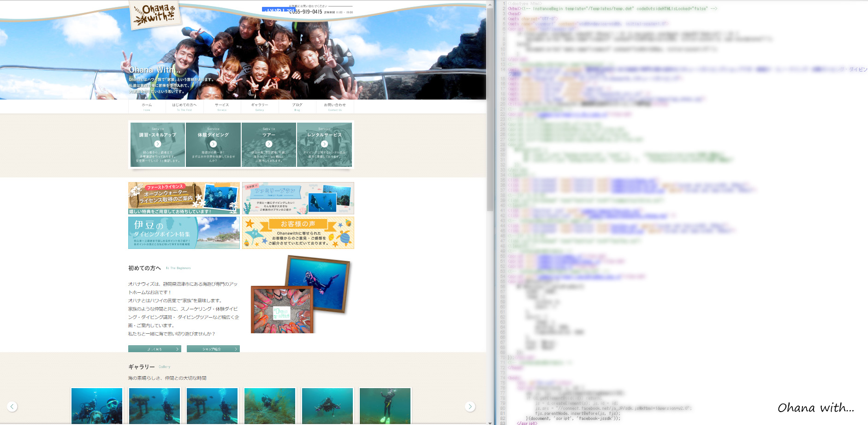Show next gallery photos with right arrow
The width and height of the screenshot is (868, 425).
click(x=470, y=407)
